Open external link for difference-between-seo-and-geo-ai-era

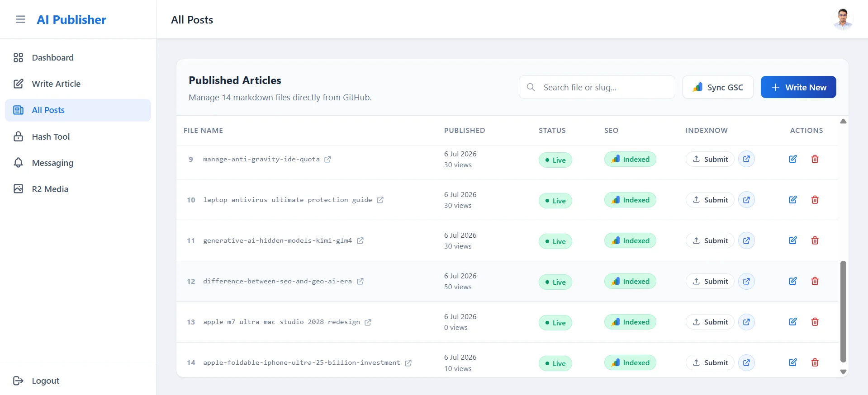360,281
